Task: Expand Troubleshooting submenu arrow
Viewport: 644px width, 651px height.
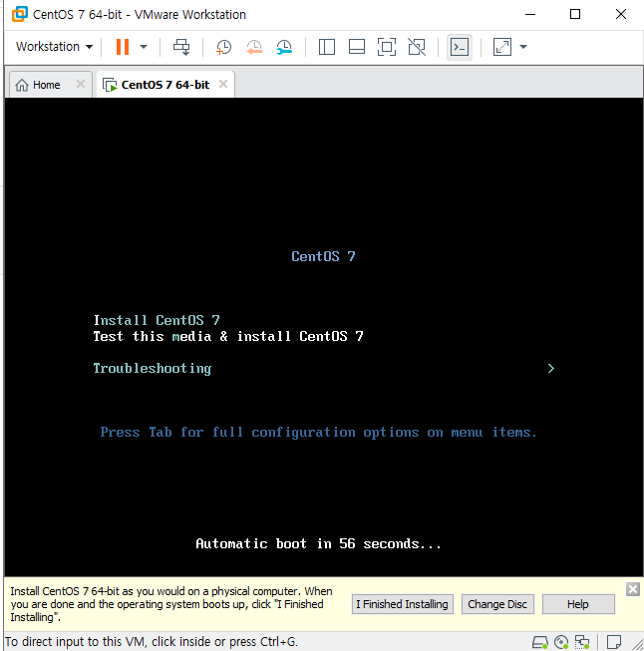Action: [x=551, y=368]
